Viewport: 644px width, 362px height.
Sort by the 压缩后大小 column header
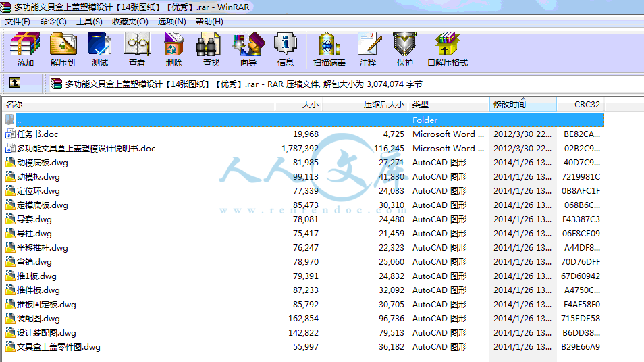point(365,105)
